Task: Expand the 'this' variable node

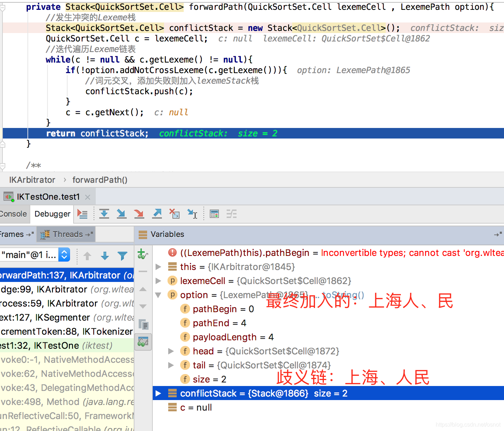Action: coord(158,267)
